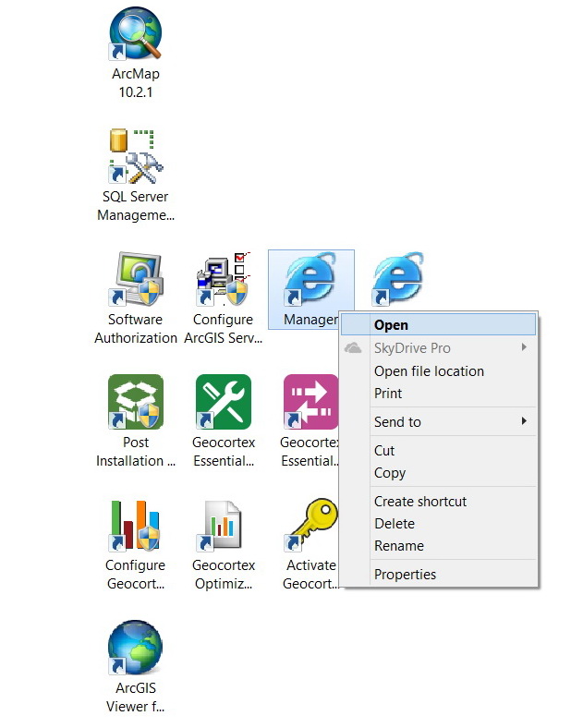This screenshot has height=728, width=571.
Task: Select the Software Authorization shortcut icon
Action: 136,279
